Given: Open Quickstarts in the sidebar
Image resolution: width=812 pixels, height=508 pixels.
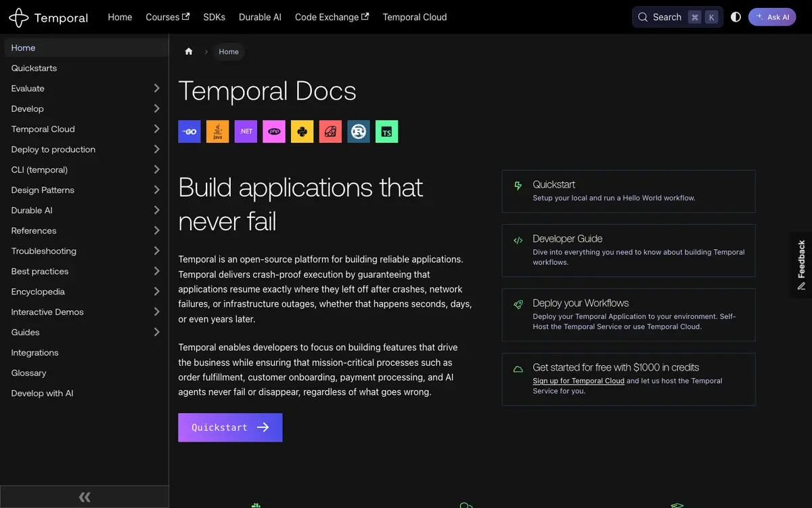Looking at the screenshot, I should 85,68.
